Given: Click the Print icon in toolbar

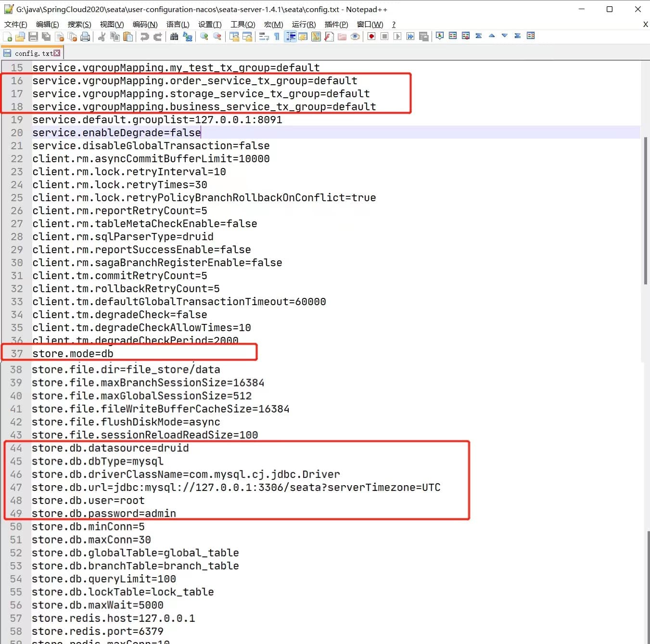Looking at the screenshot, I should pos(85,37).
